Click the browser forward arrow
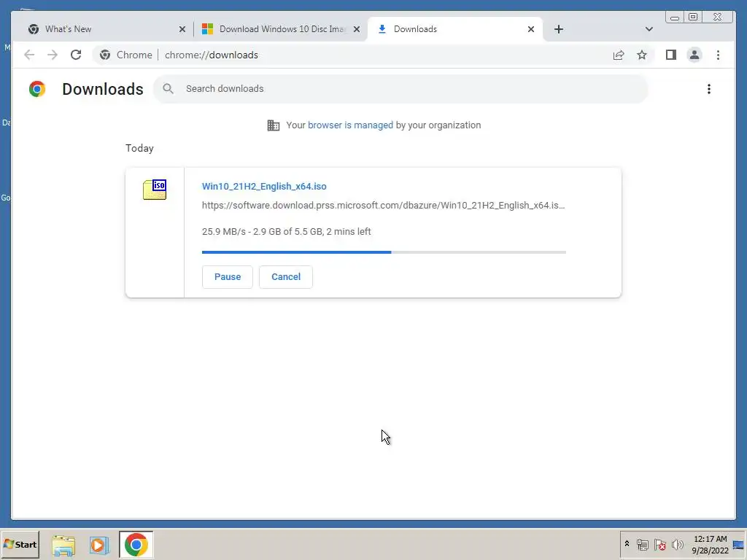Screen dimensions: 747x560 (x=53, y=55)
